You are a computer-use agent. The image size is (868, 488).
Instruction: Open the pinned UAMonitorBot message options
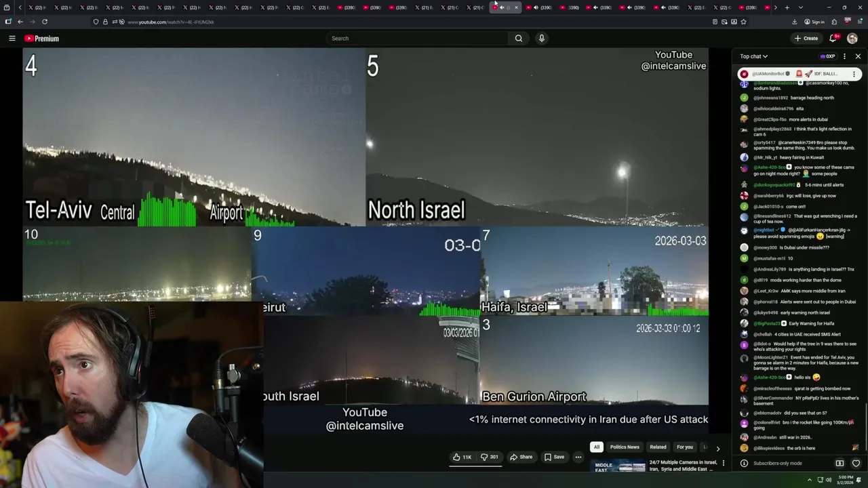(854, 74)
